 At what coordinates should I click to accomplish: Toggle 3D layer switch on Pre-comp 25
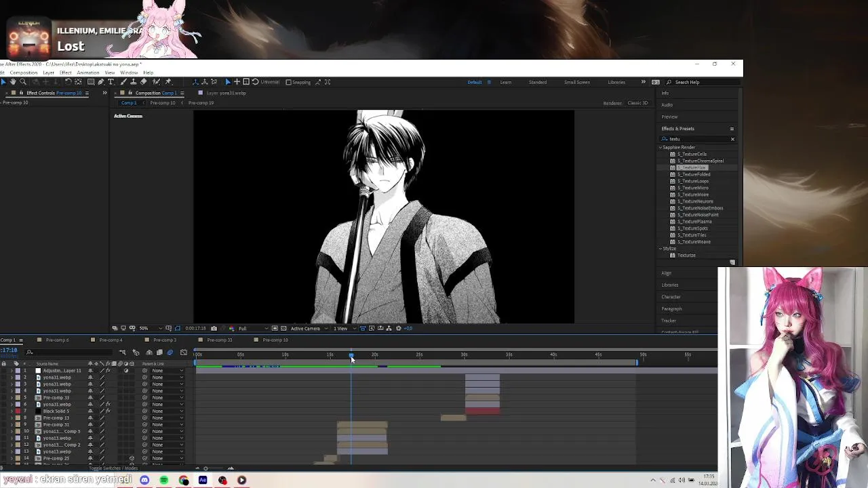[132, 458]
